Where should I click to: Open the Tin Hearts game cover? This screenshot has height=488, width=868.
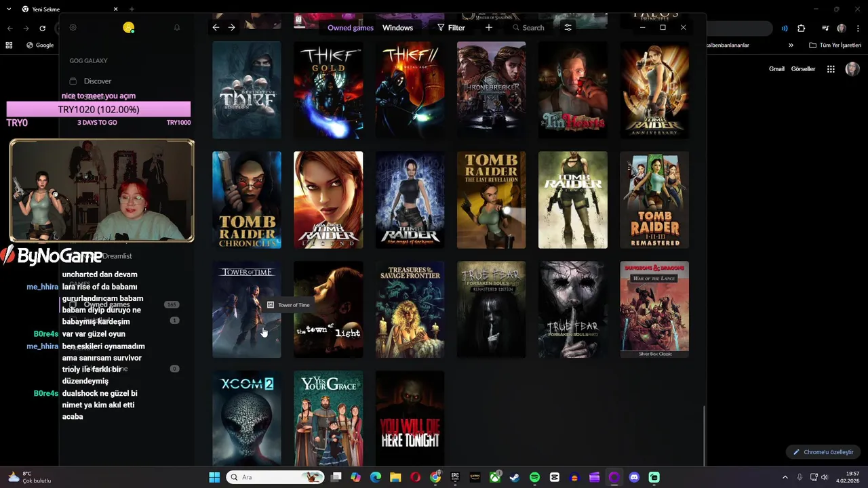click(x=573, y=90)
